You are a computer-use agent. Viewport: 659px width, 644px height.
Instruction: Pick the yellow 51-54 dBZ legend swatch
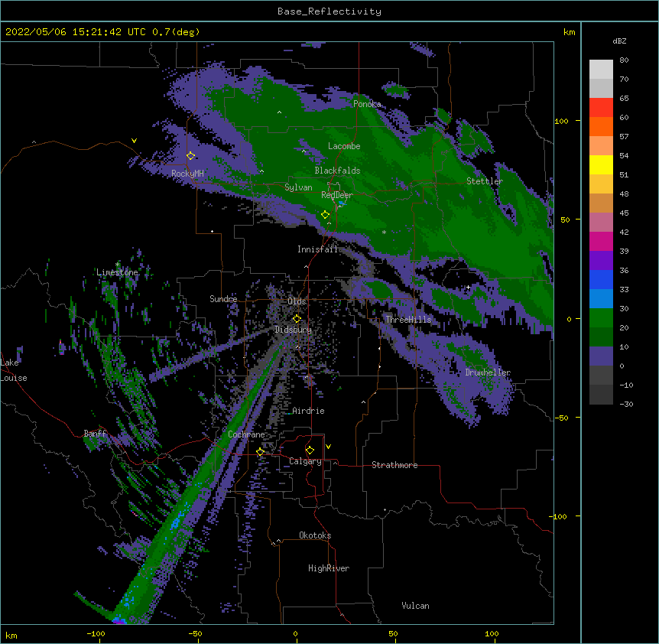[x=601, y=165]
